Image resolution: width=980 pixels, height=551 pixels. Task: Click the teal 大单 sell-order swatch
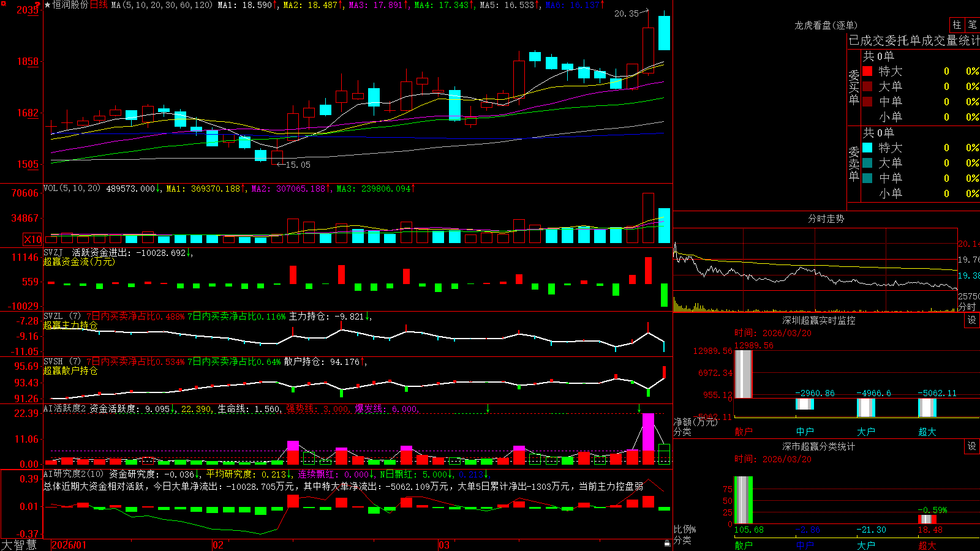pos(867,163)
